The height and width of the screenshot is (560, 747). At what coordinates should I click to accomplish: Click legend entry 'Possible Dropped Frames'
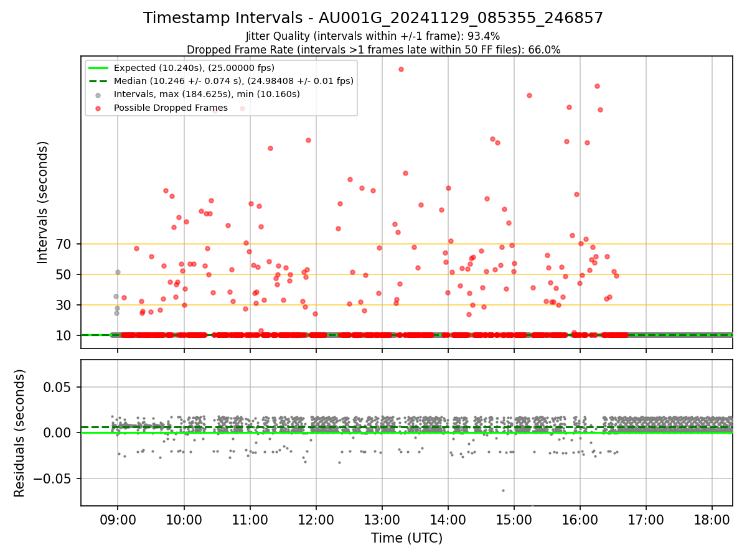click(171, 108)
